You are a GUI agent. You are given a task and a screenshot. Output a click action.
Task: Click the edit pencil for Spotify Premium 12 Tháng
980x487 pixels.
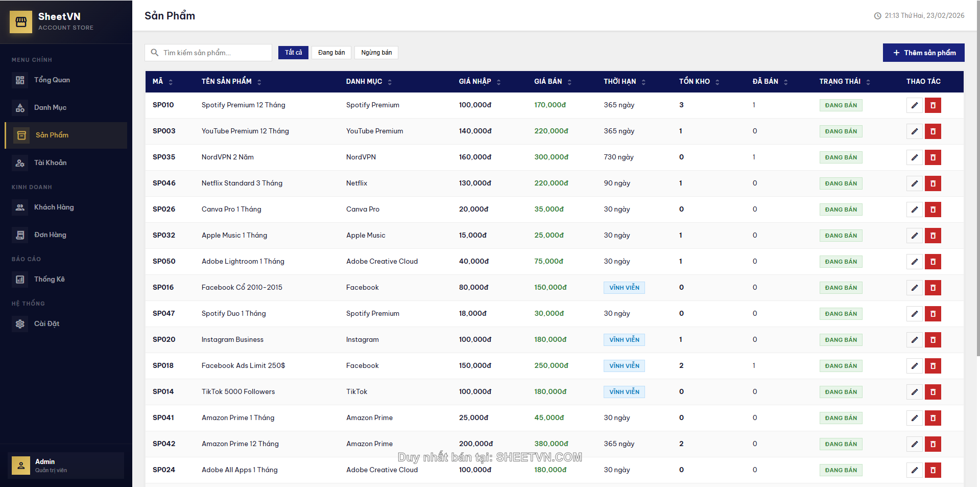click(x=914, y=105)
